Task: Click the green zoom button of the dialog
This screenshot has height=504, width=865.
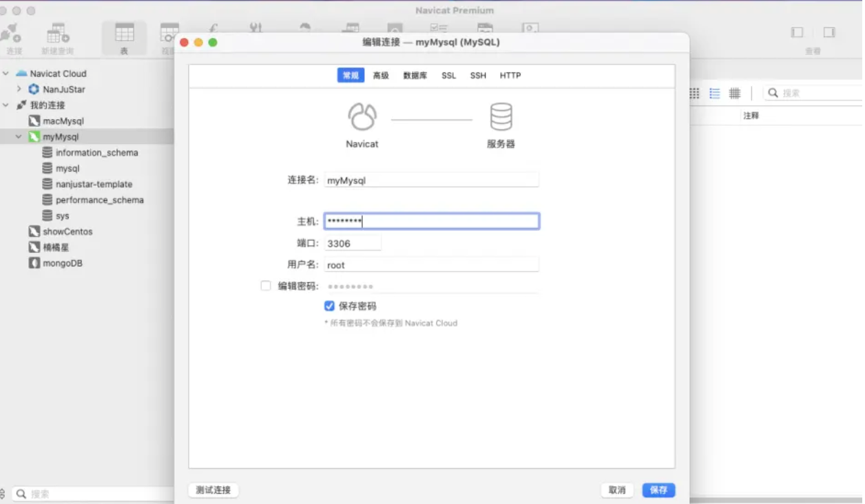Action: (x=213, y=42)
